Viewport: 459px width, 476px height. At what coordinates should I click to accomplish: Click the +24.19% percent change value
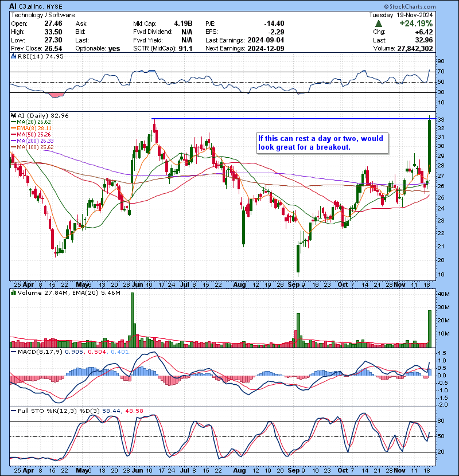416,24
